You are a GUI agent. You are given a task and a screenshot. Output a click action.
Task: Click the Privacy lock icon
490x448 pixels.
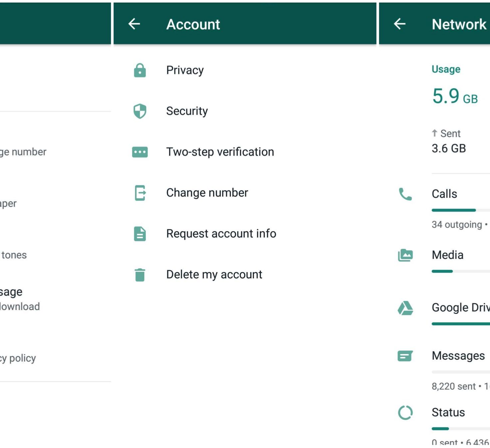tap(140, 70)
